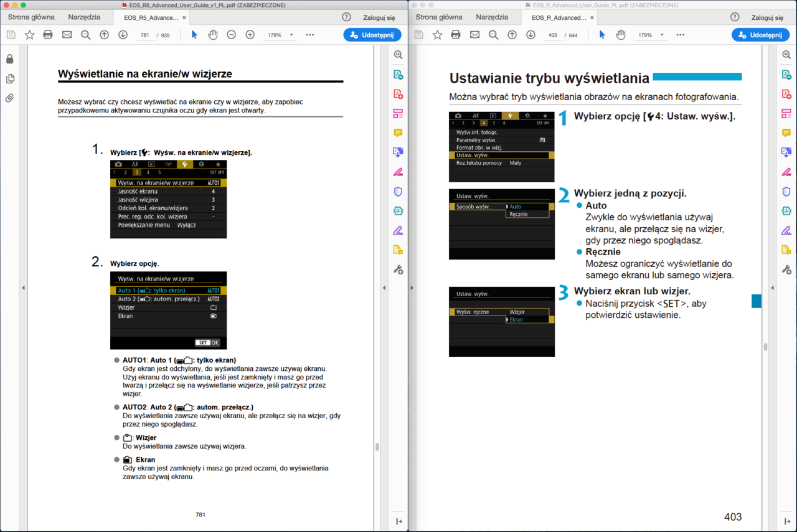This screenshot has width=797, height=532.
Task: Open Combine Files tool in EOS_R5 right pane
Action: click(x=398, y=152)
